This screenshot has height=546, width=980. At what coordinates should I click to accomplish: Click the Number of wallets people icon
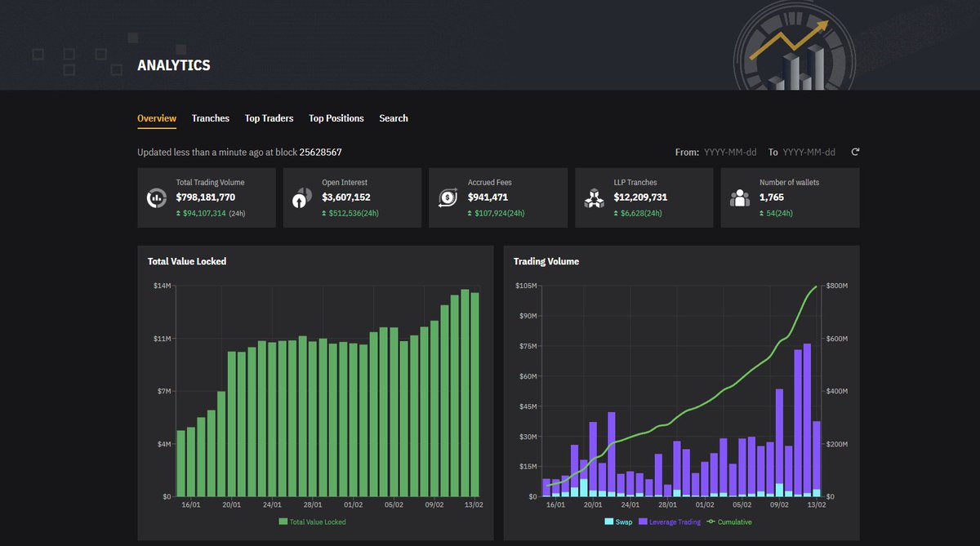pyautogui.click(x=739, y=197)
